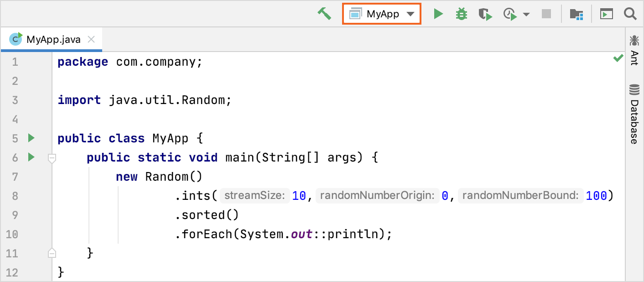Click run gutter icon next to main method
The height and width of the screenshot is (282, 644).
click(31, 157)
